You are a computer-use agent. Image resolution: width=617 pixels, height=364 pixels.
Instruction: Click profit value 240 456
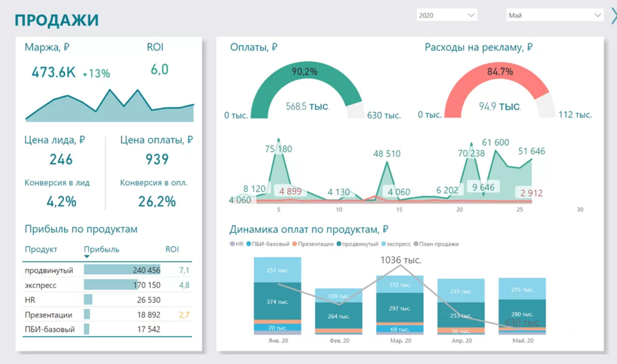point(146,270)
